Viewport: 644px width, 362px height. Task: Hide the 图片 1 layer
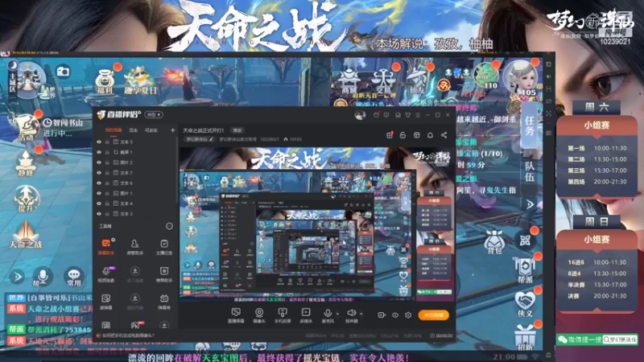point(99,193)
